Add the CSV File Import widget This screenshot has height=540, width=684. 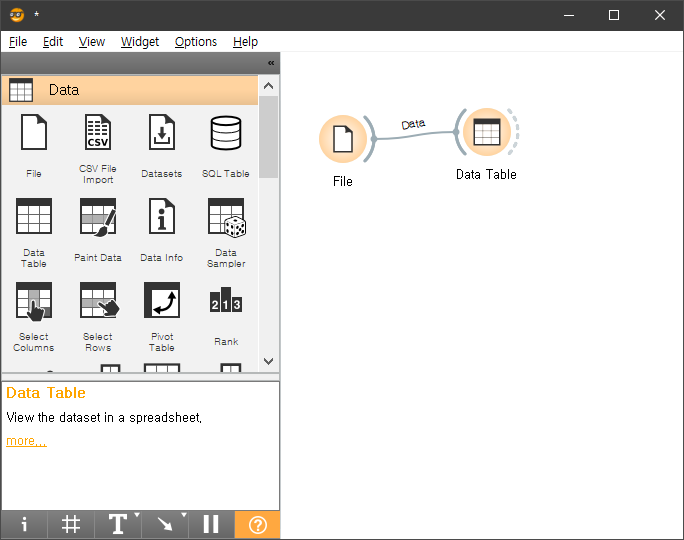pyautogui.click(x=98, y=149)
